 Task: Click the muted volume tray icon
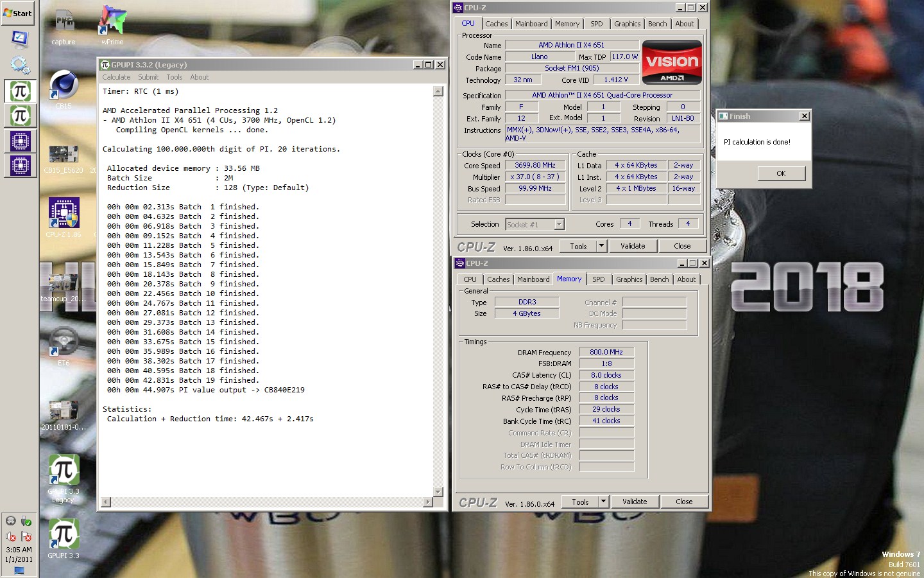pos(11,537)
